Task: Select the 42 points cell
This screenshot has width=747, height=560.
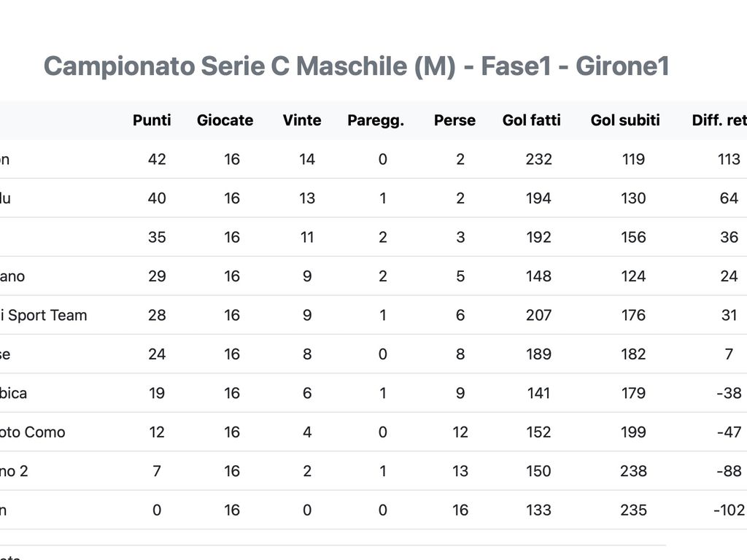Action: coord(157,159)
